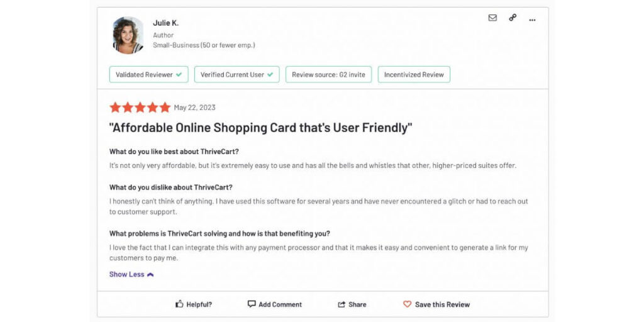Click the Review source: G2 invite tag
Screen dimensions: 644x322
pos(328,75)
